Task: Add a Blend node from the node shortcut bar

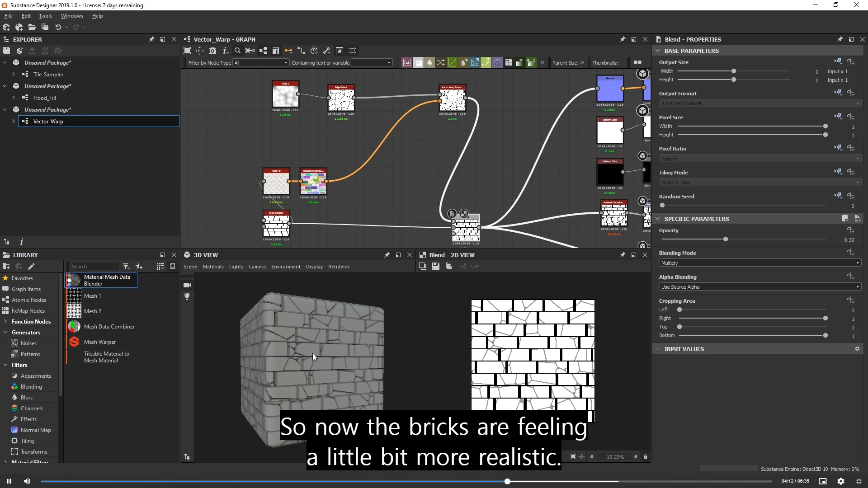Action: click(x=418, y=62)
